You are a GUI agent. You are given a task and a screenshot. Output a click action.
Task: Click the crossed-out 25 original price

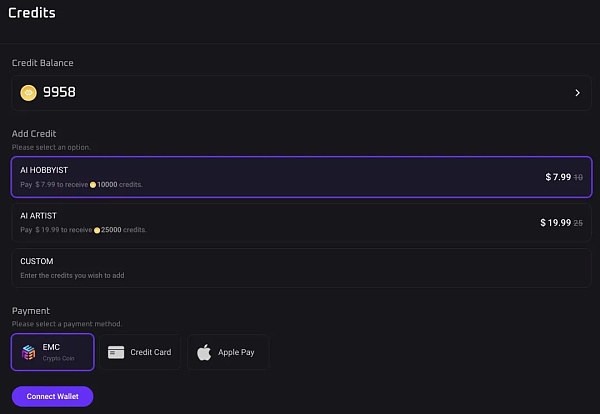click(x=578, y=222)
